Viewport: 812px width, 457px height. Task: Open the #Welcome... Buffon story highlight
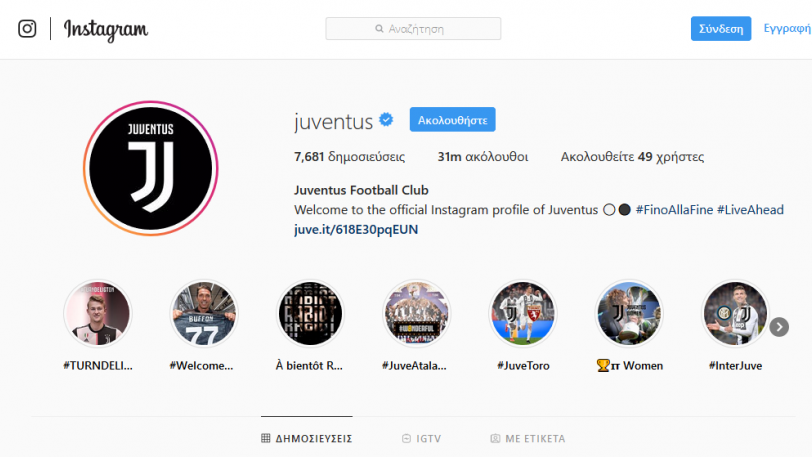coord(204,313)
